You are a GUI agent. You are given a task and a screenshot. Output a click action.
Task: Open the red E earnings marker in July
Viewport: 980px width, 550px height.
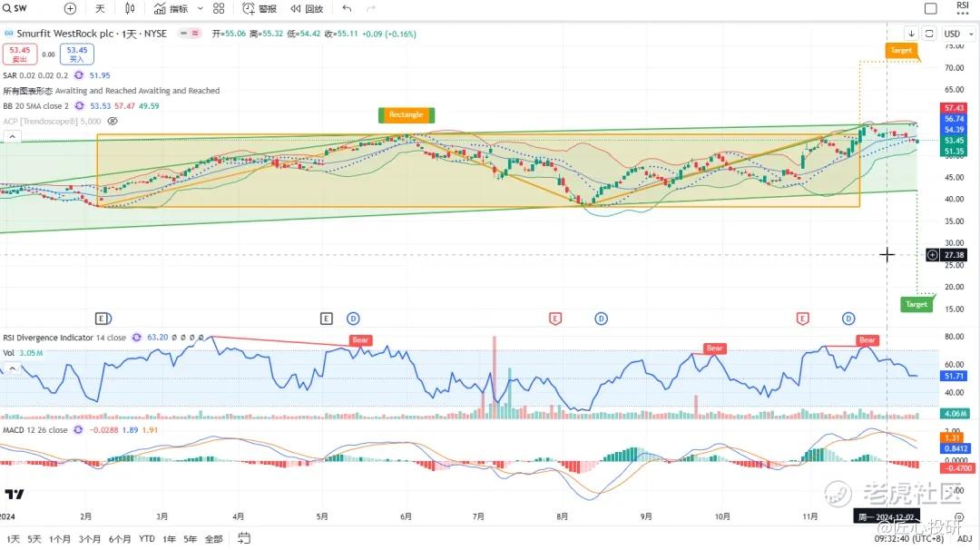point(555,319)
